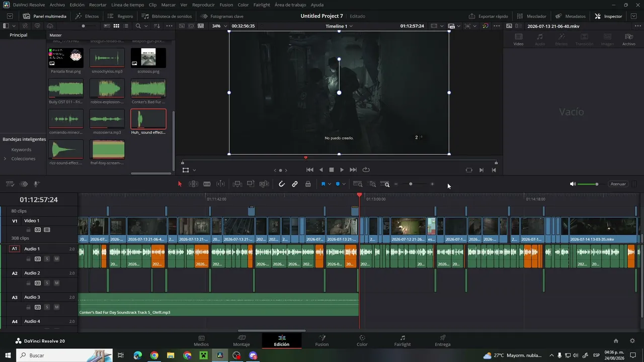644x362 pixels.
Task: Add a blue flag to clip
Action: point(323,184)
